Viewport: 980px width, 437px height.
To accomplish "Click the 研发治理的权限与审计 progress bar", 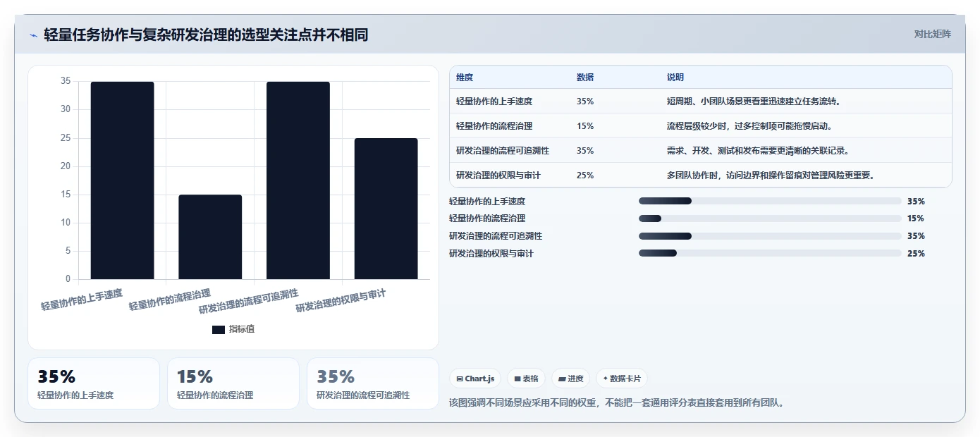I will pyautogui.click(x=770, y=253).
